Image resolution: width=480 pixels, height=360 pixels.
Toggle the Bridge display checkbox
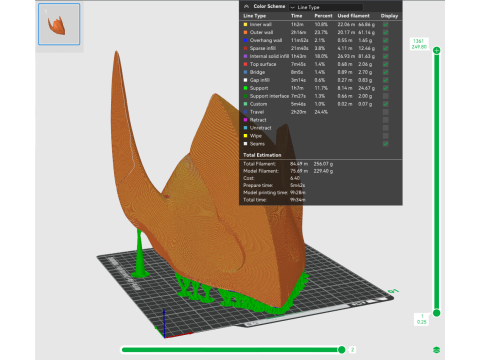pyautogui.click(x=386, y=72)
